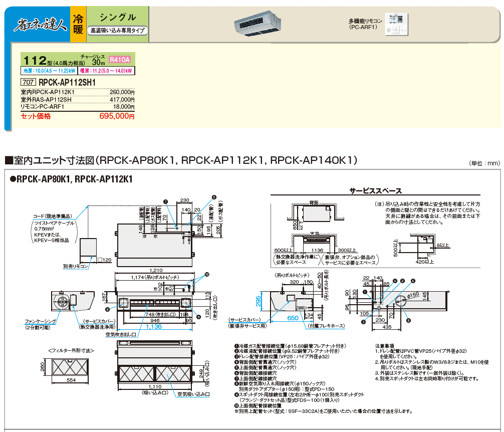Click the <フィルター外形寸法> caption

coord(71,351)
